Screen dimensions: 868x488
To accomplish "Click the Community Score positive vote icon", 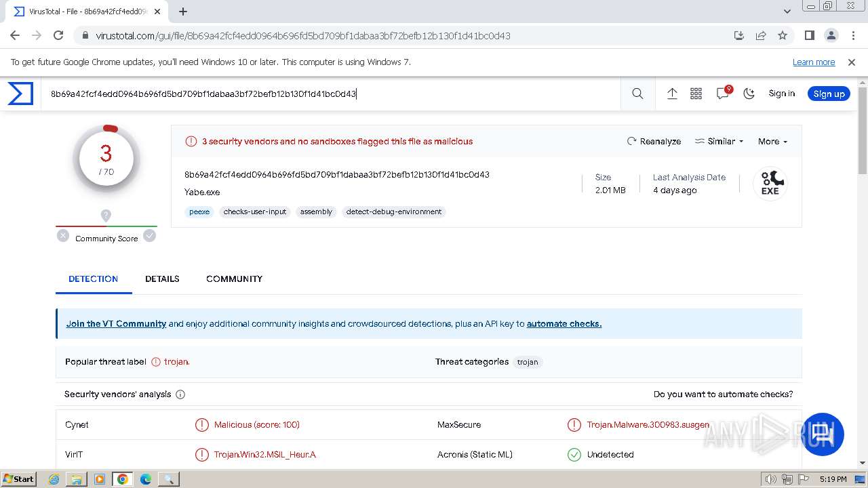I will coord(149,236).
